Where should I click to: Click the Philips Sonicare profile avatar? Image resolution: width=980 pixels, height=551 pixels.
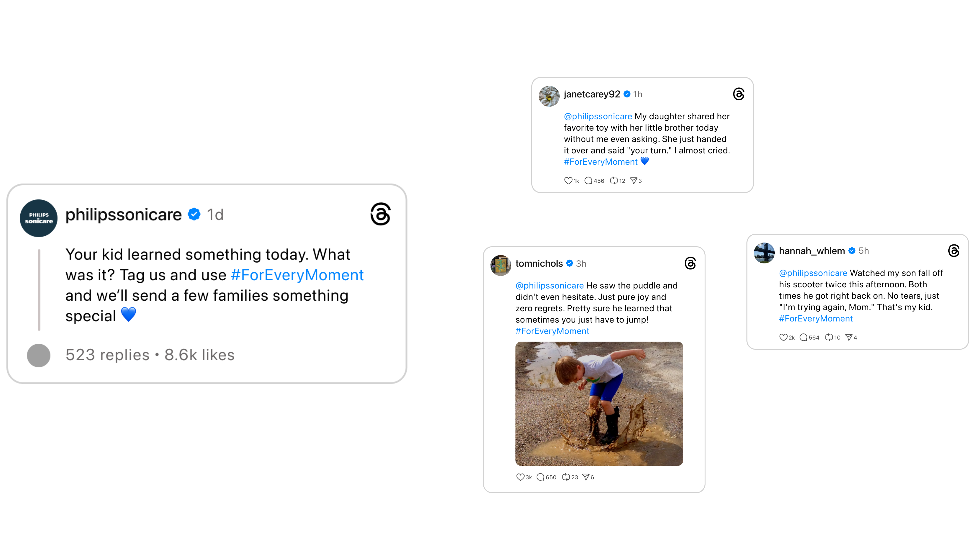coord(39,218)
